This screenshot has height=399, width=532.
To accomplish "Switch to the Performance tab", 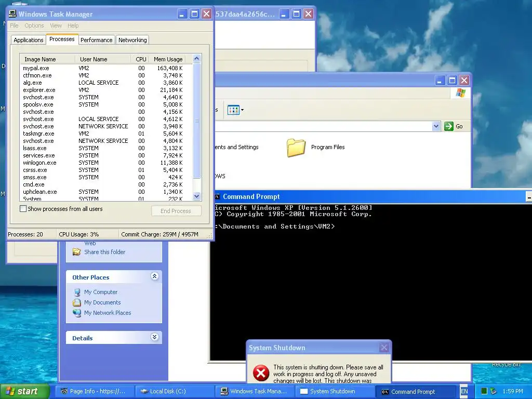I will (96, 40).
